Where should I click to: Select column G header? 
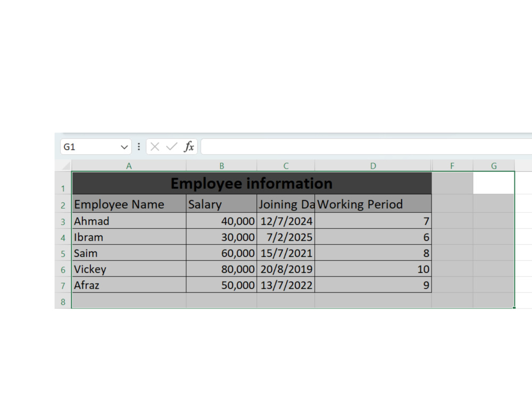pos(494,166)
